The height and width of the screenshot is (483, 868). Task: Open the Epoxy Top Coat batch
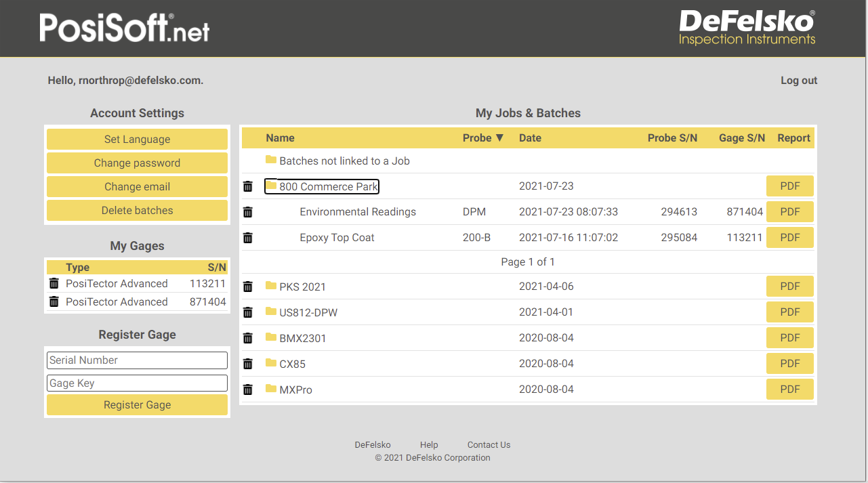pyautogui.click(x=337, y=238)
